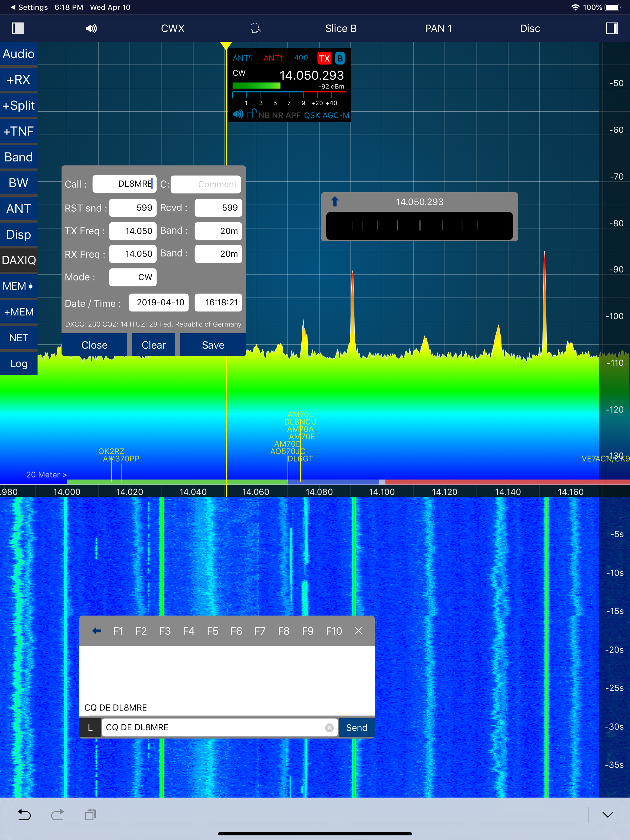
Task: Edit the RST snd 599 field
Action: pyautogui.click(x=133, y=208)
